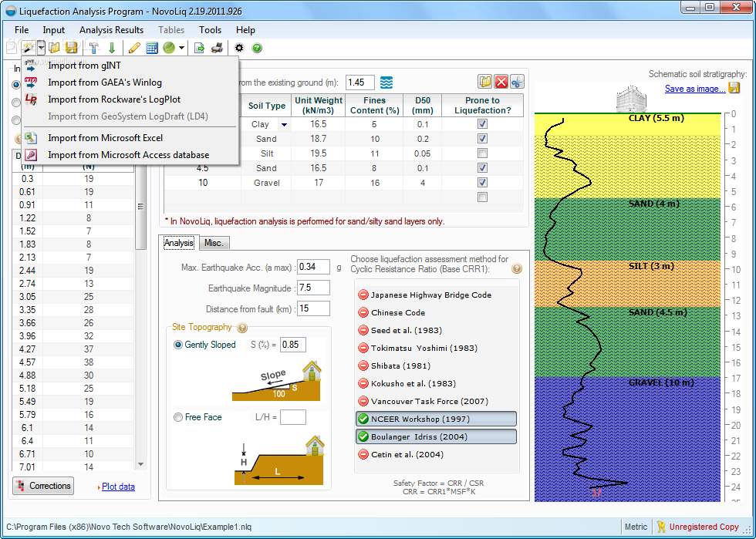Open the Analysis Results menu
756x539 pixels.
coord(111,30)
